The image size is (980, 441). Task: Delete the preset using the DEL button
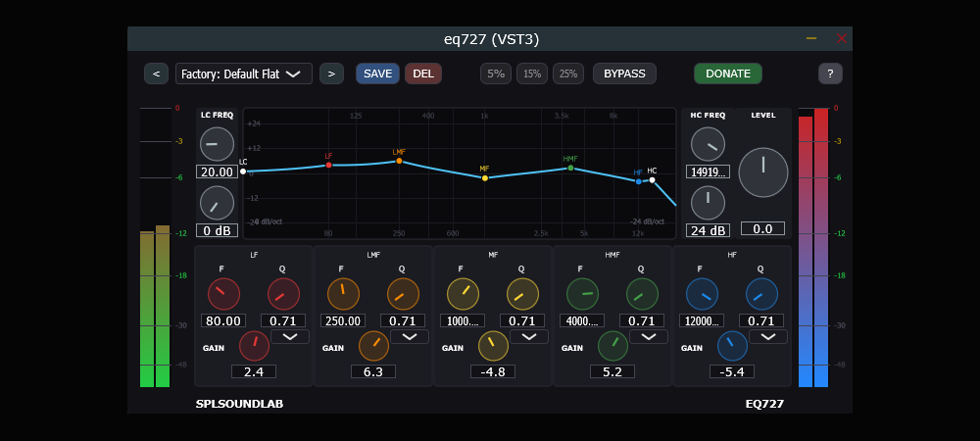[423, 73]
